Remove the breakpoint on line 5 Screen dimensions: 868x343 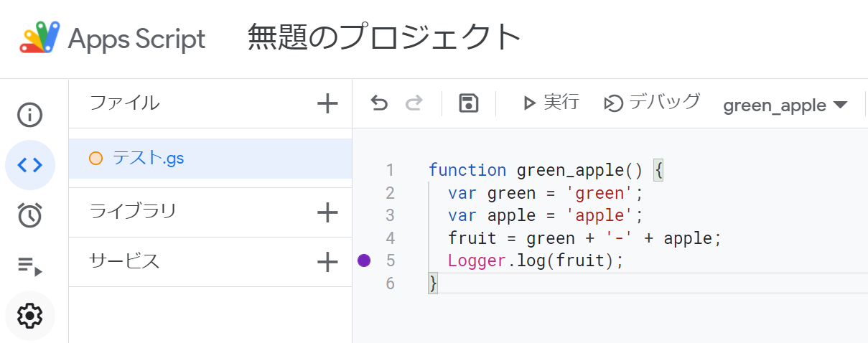[x=364, y=260]
